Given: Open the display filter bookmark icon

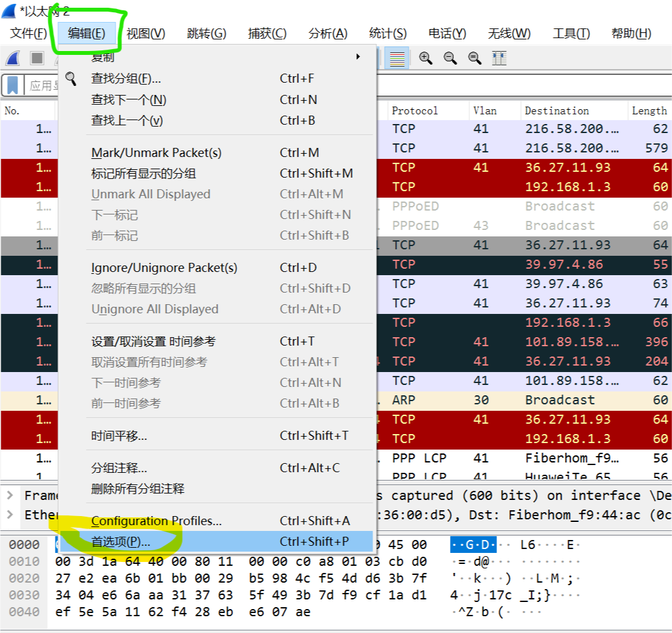Looking at the screenshot, I should point(13,85).
